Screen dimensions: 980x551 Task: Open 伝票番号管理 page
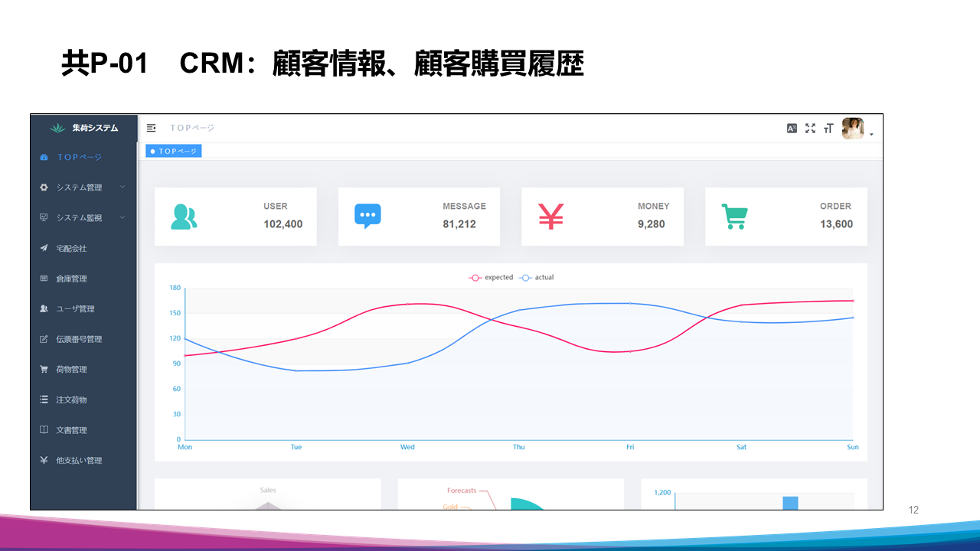coord(83,339)
